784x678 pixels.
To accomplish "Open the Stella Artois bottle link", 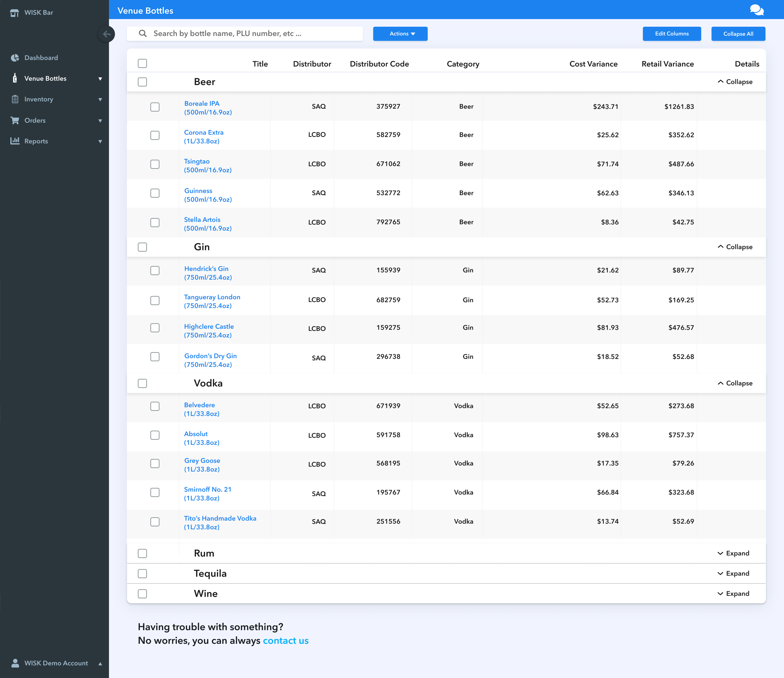I will (208, 224).
